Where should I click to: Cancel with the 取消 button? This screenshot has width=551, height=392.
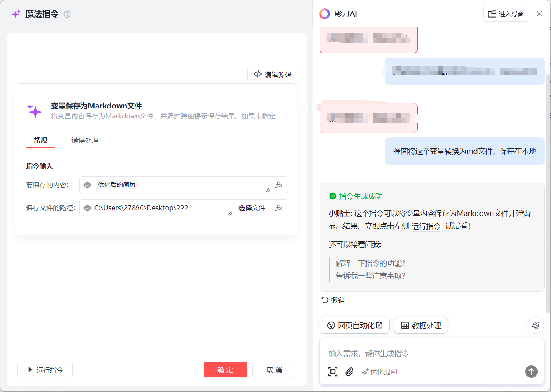click(274, 370)
